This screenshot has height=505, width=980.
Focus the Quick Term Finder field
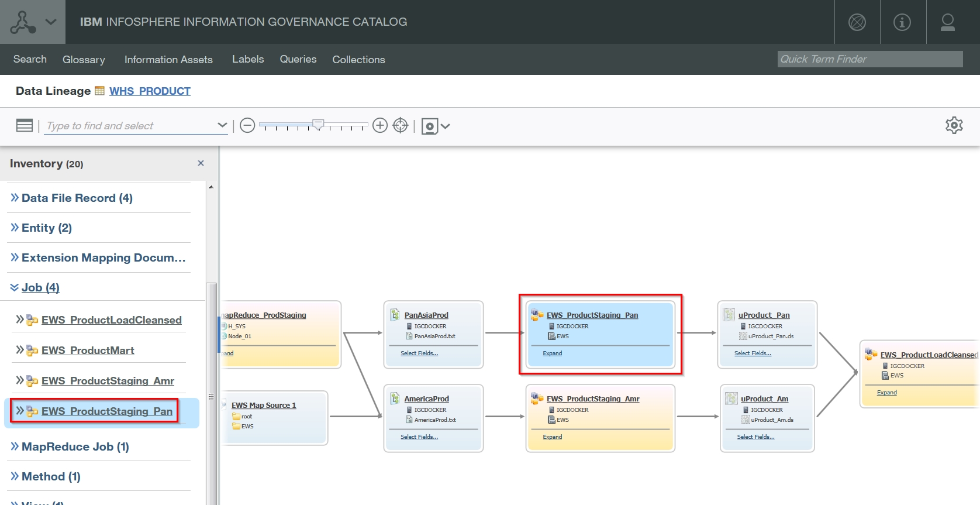(870, 59)
